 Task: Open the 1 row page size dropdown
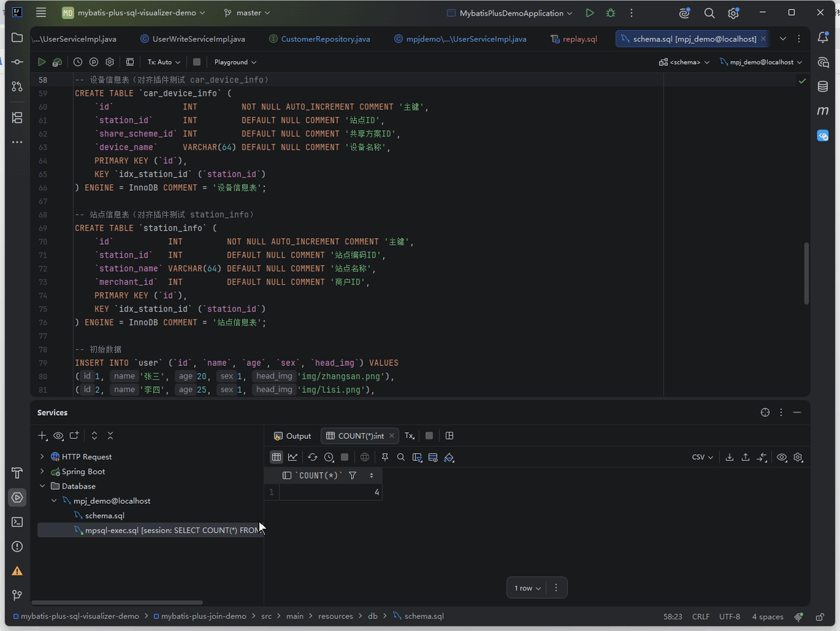[528, 588]
